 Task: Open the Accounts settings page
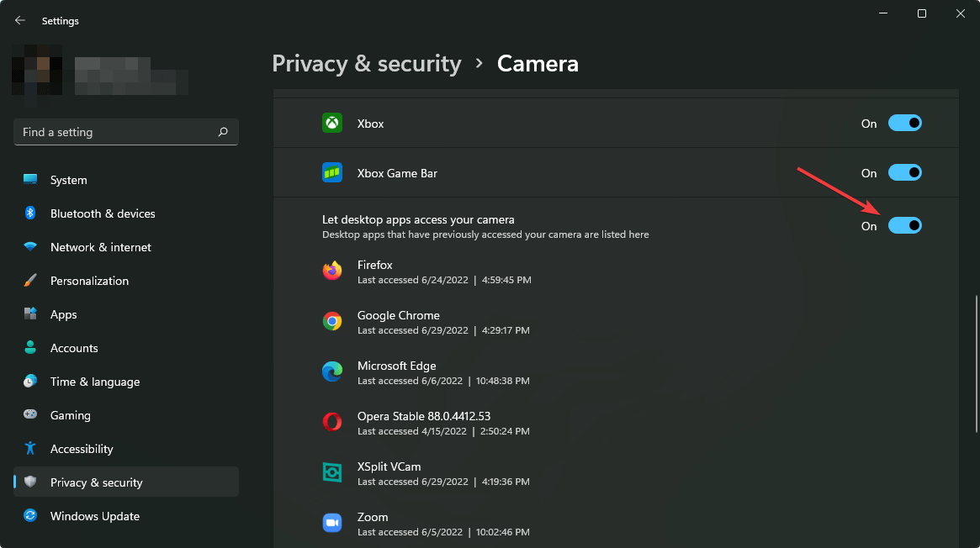point(75,347)
